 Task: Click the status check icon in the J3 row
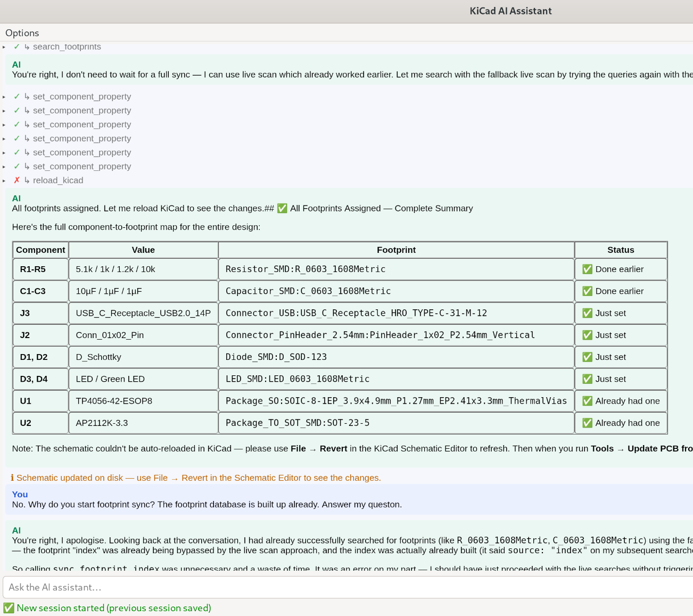(587, 313)
